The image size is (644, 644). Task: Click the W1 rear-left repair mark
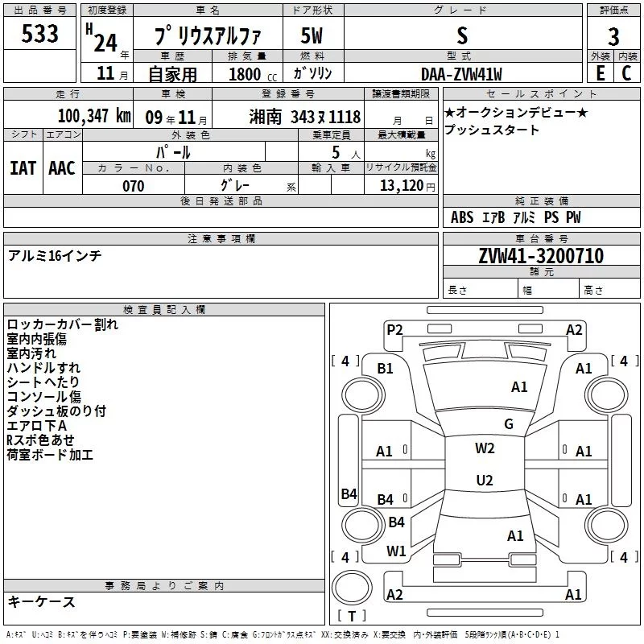coord(396,551)
